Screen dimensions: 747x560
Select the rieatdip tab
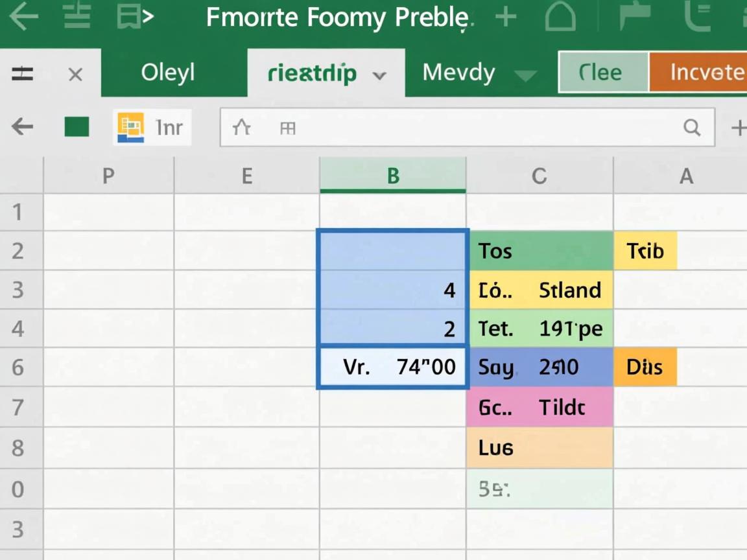coord(312,73)
